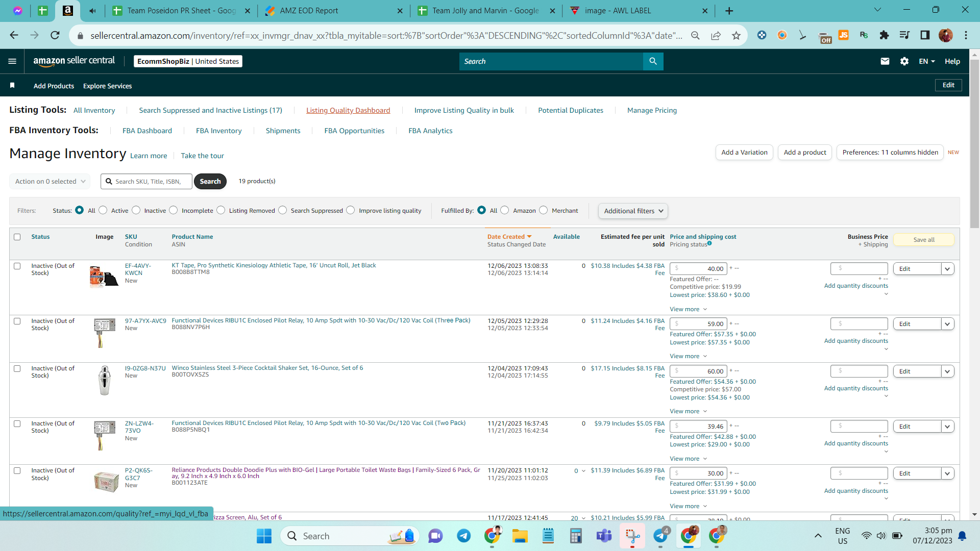Switch to Team Poseidon PR Sheet tab
980x551 pixels.
(x=181, y=11)
